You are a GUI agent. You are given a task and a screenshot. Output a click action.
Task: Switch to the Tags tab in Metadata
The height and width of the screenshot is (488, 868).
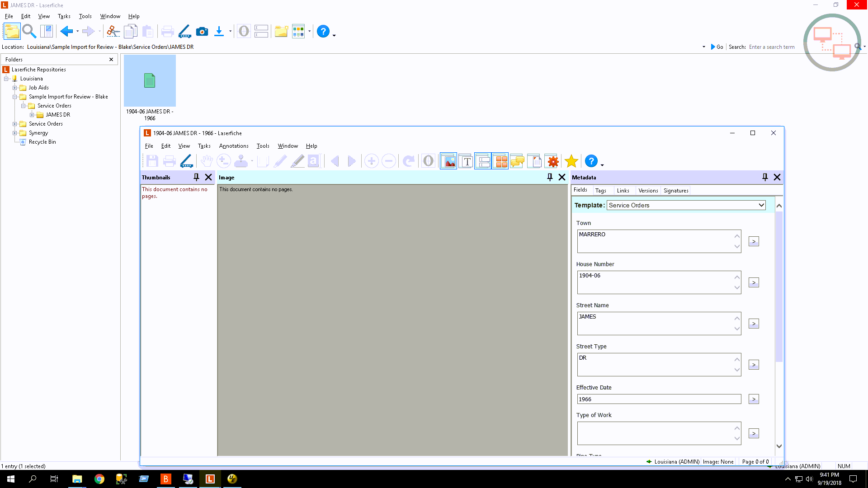602,190
